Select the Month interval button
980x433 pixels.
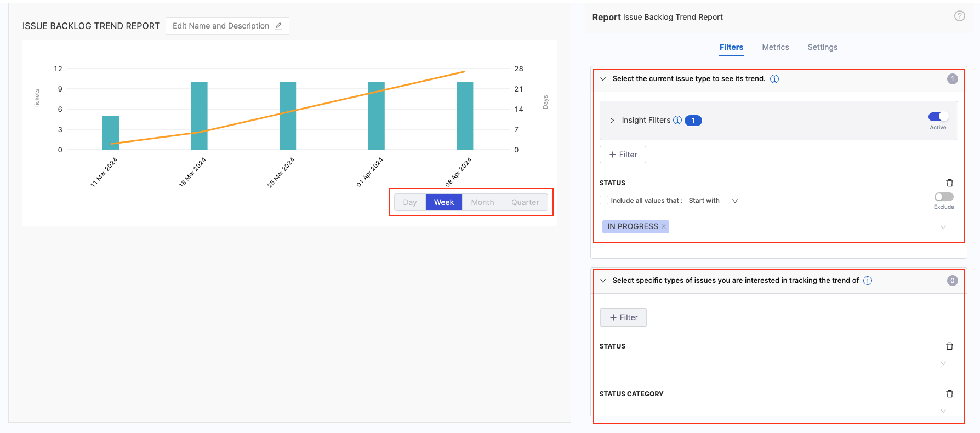click(x=482, y=202)
